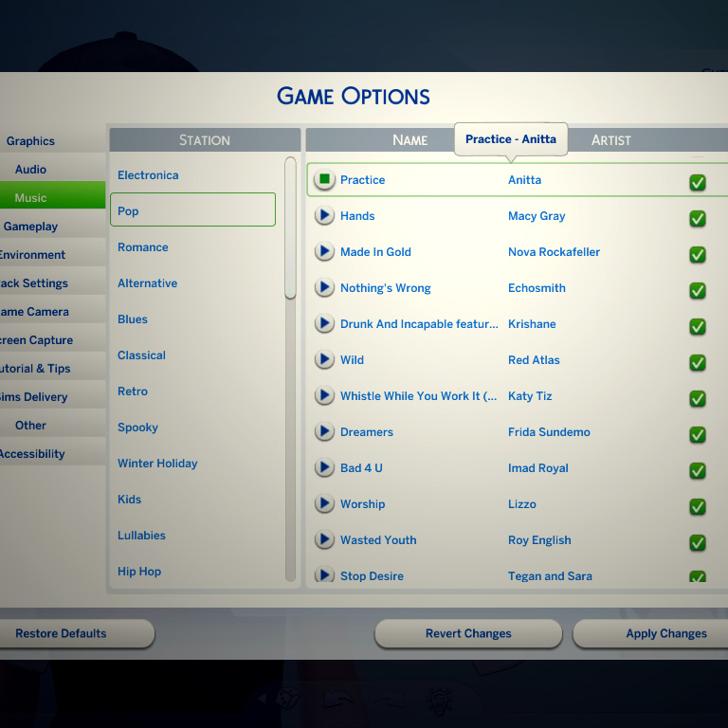The image size is (728, 728).
Task: Switch to the Other tab
Action: [52, 425]
